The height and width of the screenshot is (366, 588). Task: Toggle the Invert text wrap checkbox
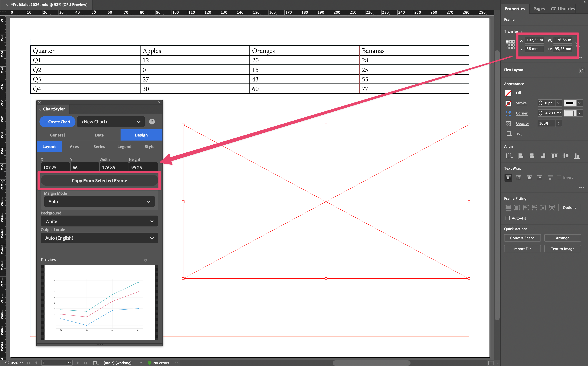coord(559,177)
